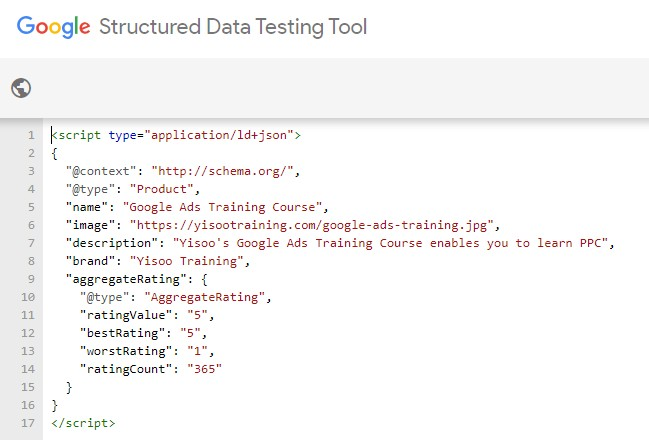
Task: Click line number 17 in gutter
Action: [28, 423]
